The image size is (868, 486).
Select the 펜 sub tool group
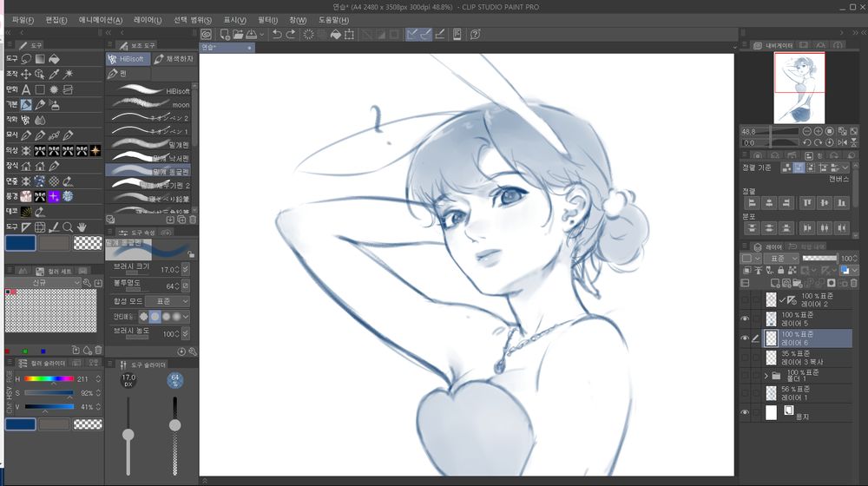click(x=128, y=73)
